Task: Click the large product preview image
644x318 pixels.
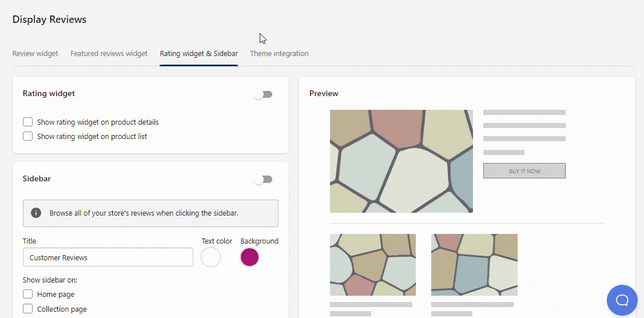Action: click(401, 161)
